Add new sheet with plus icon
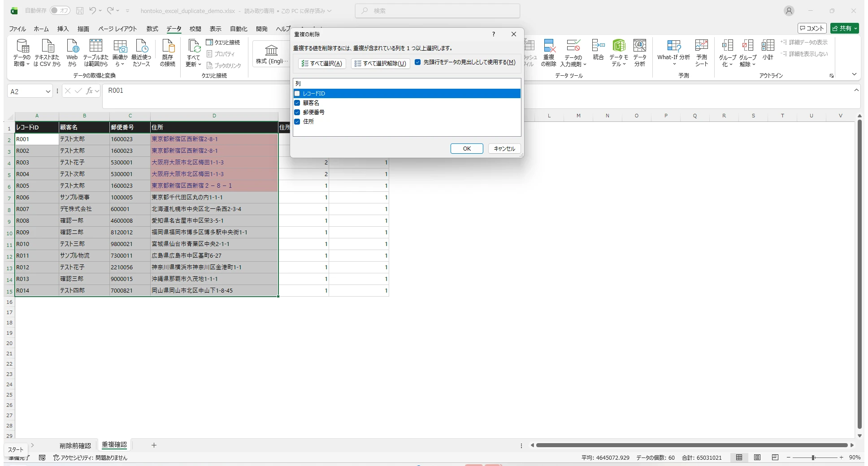Viewport: 868px width, 466px height. (x=154, y=445)
